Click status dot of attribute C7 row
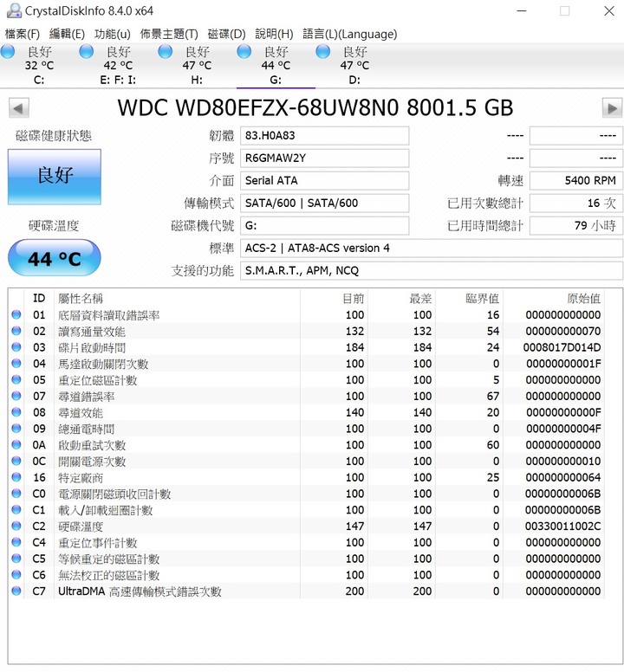This screenshot has height=672, width=624. coord(16,591)
